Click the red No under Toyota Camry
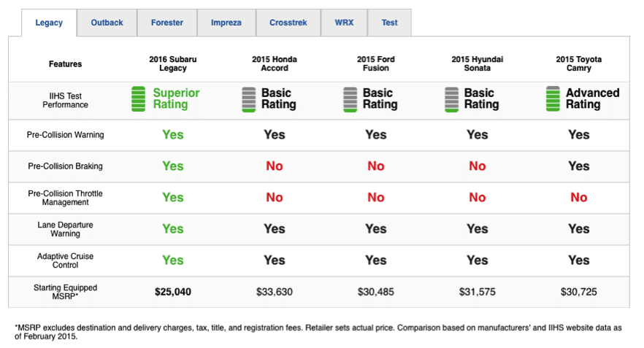The image size is (644, 348). [x=578, y=197]
